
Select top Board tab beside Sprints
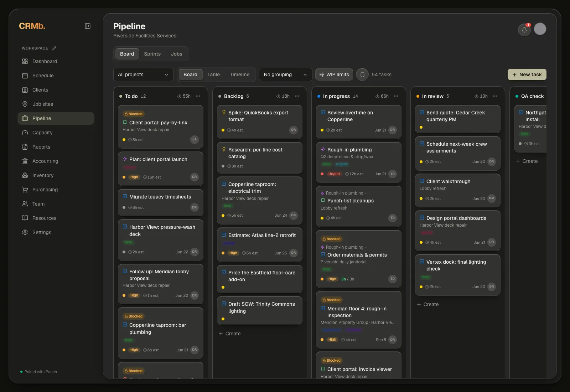pos(127,54)
